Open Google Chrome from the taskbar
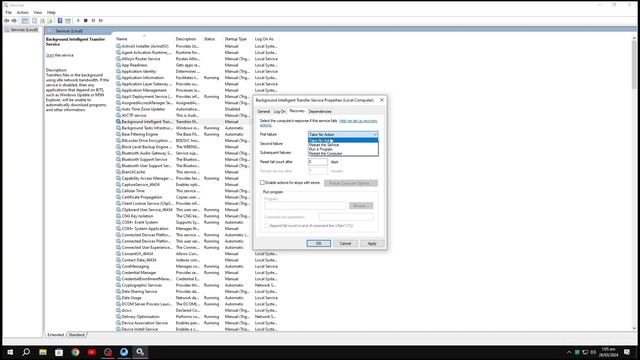The width and height of the screenshot is (640, 360). pyautogui.click(x=75, y=352)
